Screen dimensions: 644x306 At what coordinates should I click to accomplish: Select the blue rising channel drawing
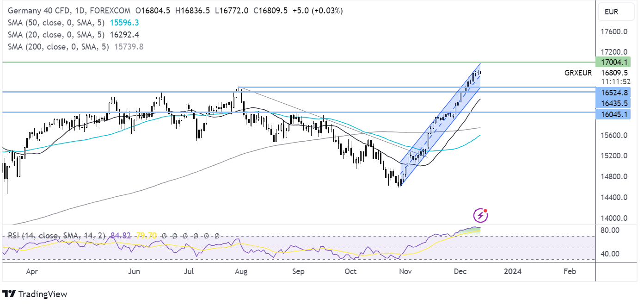pyautogui.click(x=441, y=124)
